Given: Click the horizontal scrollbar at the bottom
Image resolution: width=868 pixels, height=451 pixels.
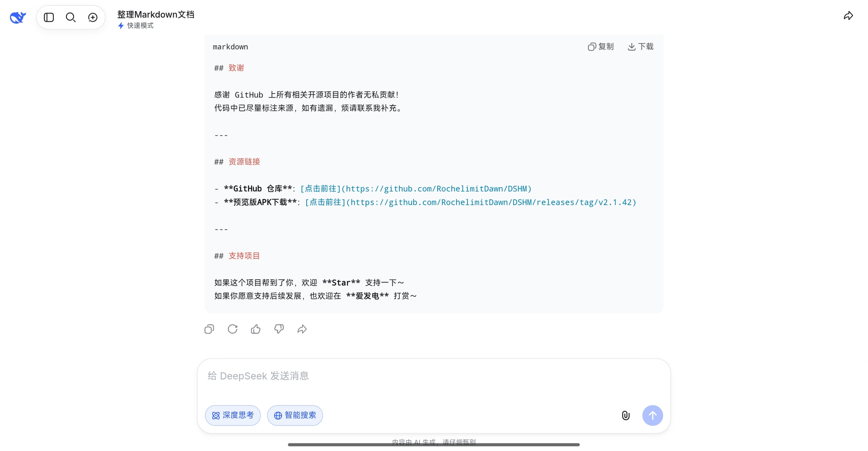Looking at the screenshot, I should click(x=434, y=445).
